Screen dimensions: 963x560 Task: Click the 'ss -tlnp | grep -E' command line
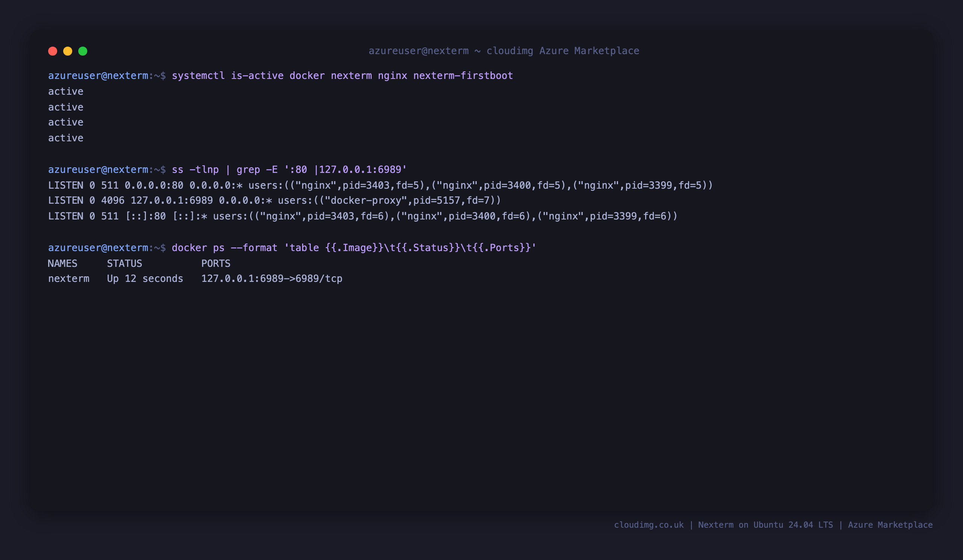pyautogui.click(x=289, y=170)
